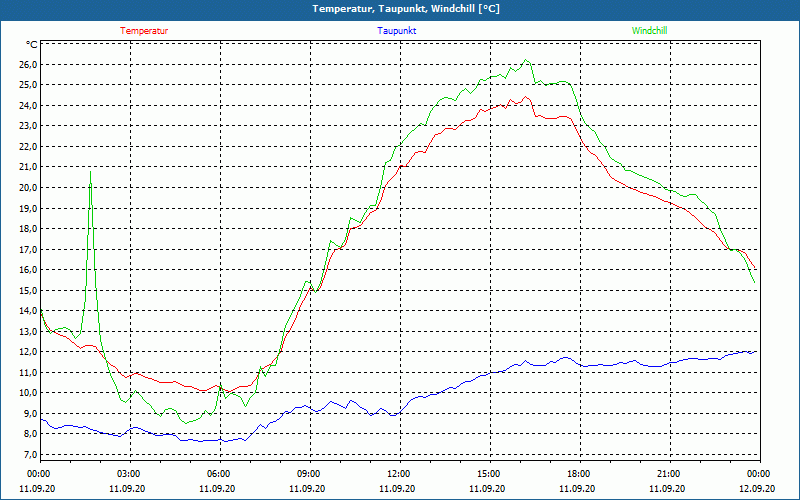This screenshot has width=800, height=500.
Task: Click the blue Taupunkt legend label
Action: click(396, 31)
